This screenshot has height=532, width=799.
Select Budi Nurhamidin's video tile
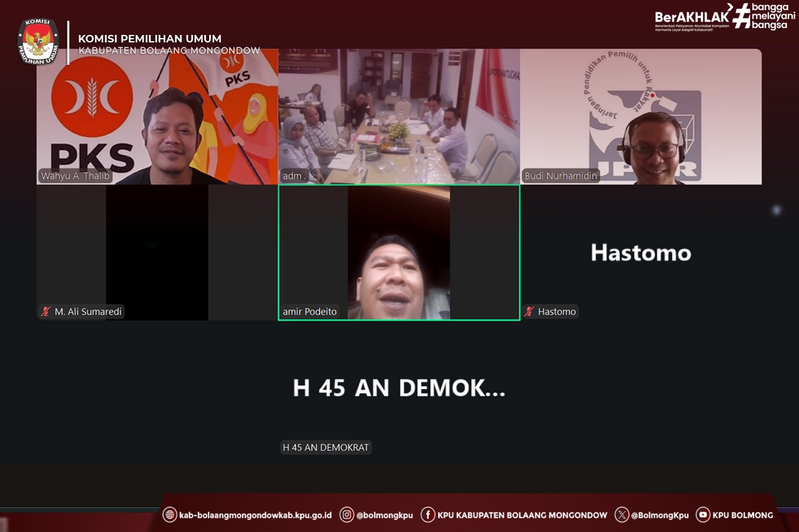point(640,117)
